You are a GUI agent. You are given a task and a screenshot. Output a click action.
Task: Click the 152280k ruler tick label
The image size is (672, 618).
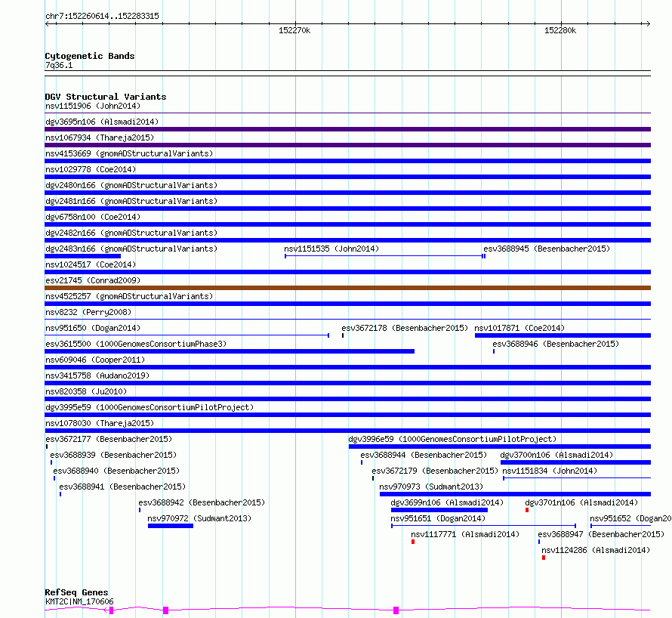click(560, 30)
